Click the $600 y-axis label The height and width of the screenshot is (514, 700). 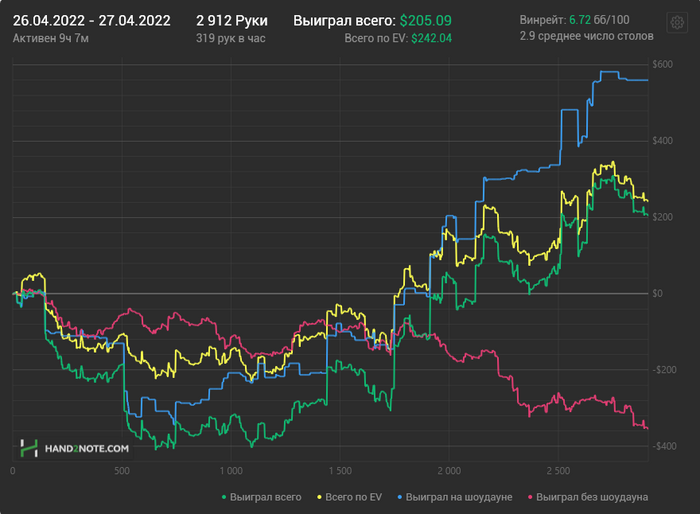tap(662, 64)
